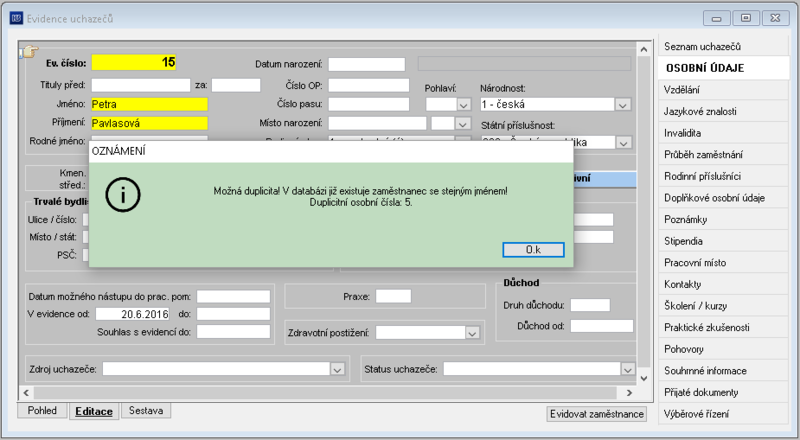Image resolution: width=800 pixels, height=440 pixels.
Task: Expand Status uchazeče dropdown
Action: point(628,369)
